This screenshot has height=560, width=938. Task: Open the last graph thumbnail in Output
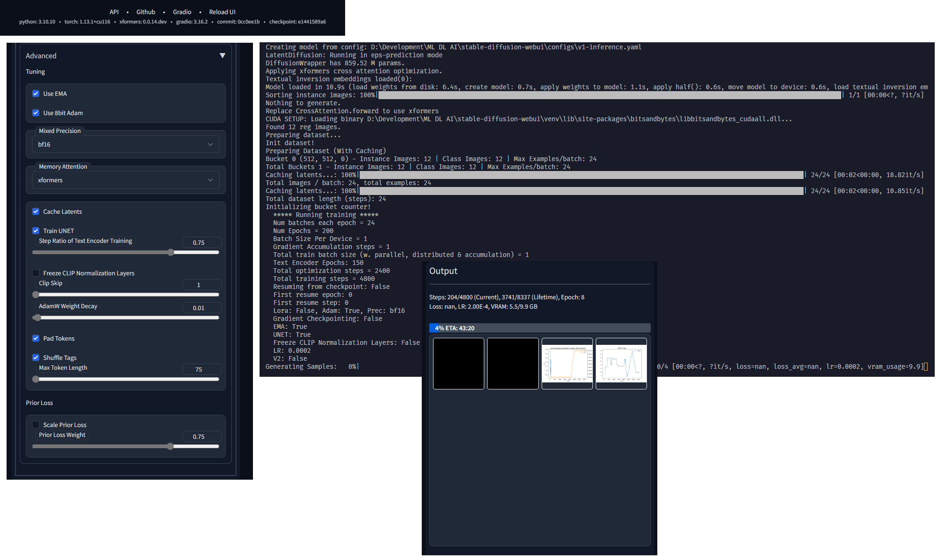[x=621, y=364]
